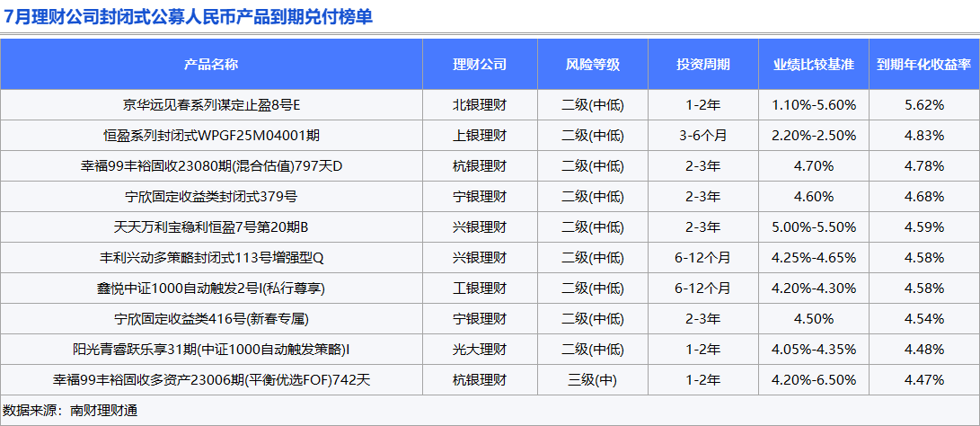Open 幸福99丰裕固收23080期 797天D row
Viewport: 980px width, 426px height.
(x=211, y=166)
